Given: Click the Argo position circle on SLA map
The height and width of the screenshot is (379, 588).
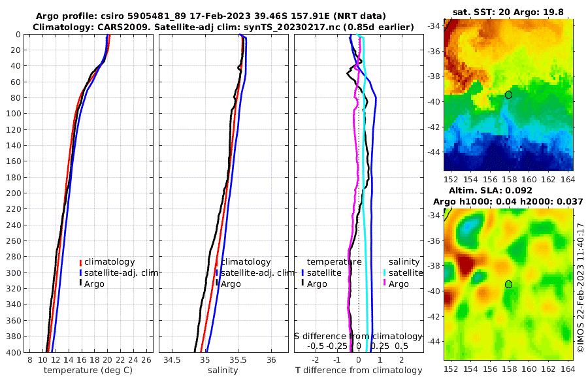Looking at the screenshot, I should pos(508,284).
